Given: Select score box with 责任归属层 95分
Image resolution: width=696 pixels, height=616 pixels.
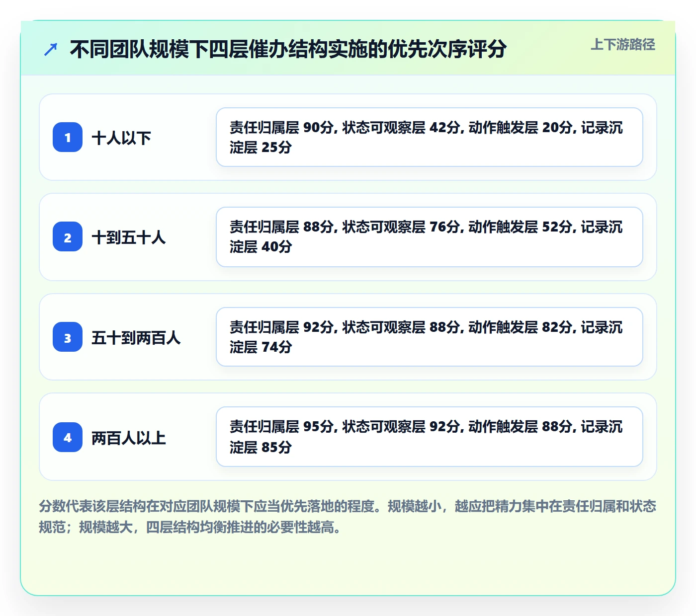Looking at the screenshot, I should (x=430, y=437).
